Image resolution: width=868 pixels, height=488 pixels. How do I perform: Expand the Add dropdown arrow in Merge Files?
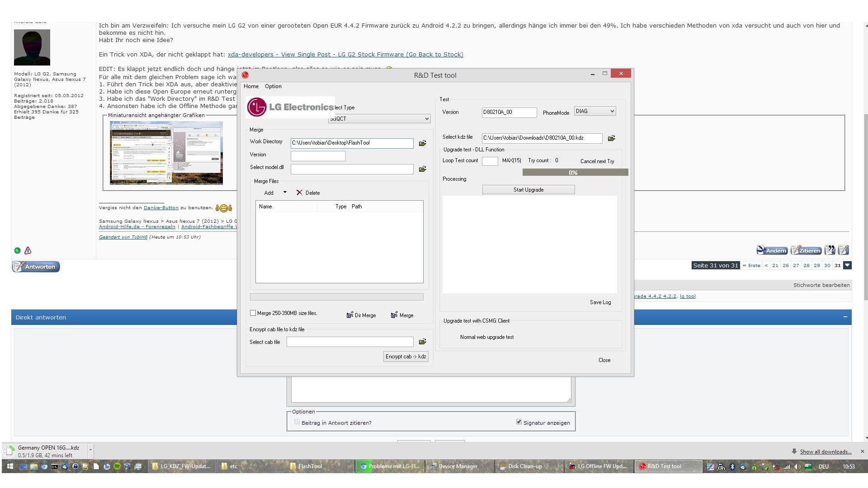tap(285, 192)
